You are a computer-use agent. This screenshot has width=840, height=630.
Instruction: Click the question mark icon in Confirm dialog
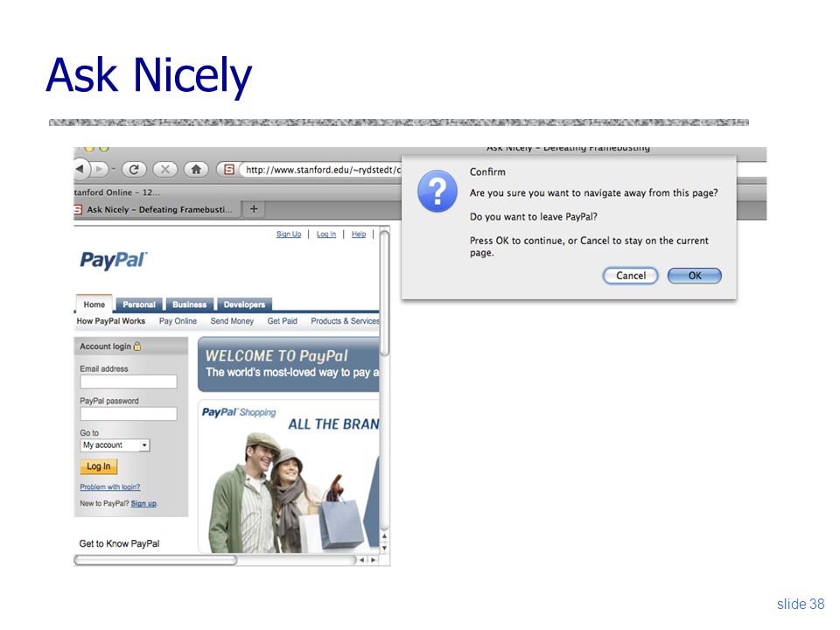pyautogui.click(x=437, y=191)
